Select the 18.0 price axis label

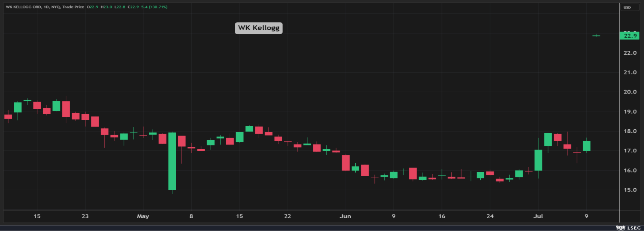[x=630, y=131]
